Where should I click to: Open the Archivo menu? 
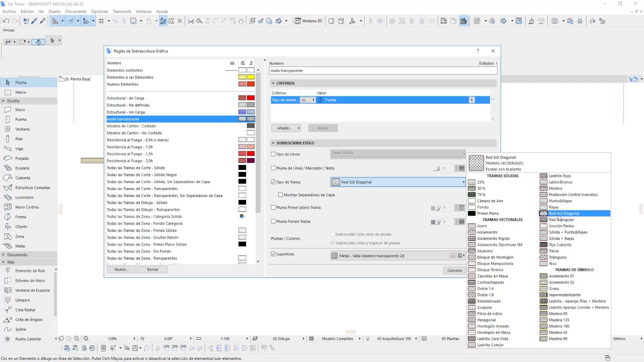9,11
